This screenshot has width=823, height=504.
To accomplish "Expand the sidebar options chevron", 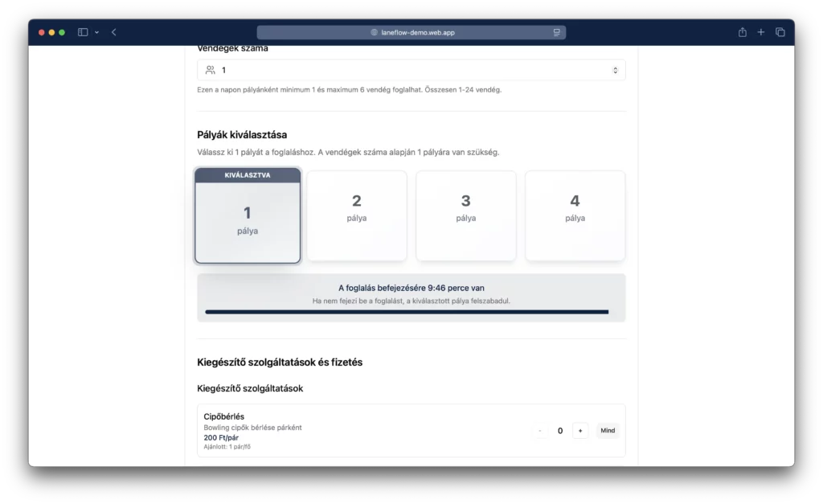I will click(x=97, y=32).
